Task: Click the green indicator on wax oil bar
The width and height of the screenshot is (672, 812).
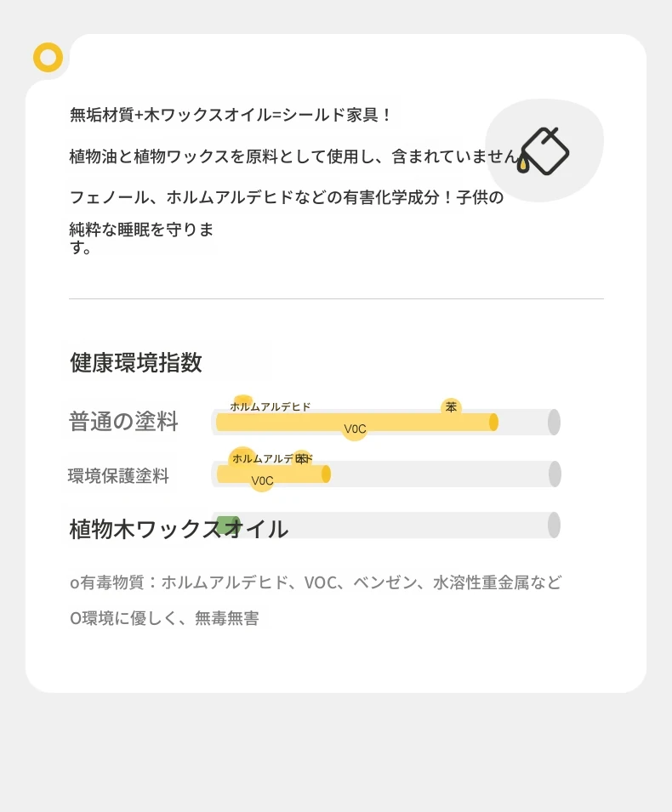Action: pos(228,525)
